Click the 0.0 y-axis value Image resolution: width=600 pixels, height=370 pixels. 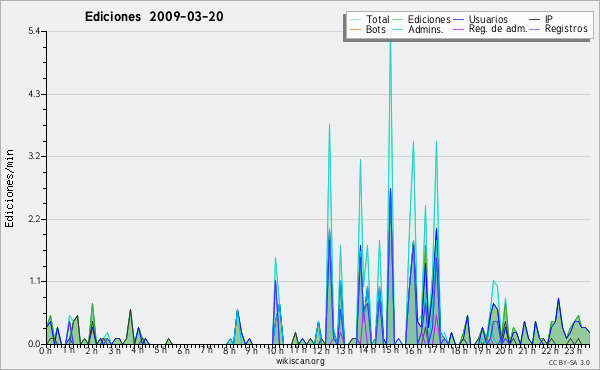[34, 344]
